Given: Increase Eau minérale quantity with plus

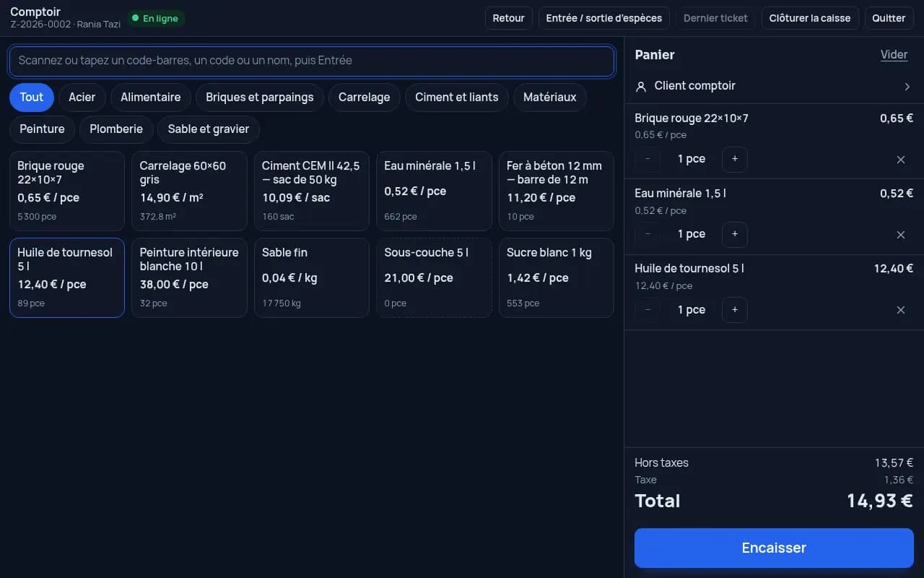Looking at the screenshot, I should [735, 234].
